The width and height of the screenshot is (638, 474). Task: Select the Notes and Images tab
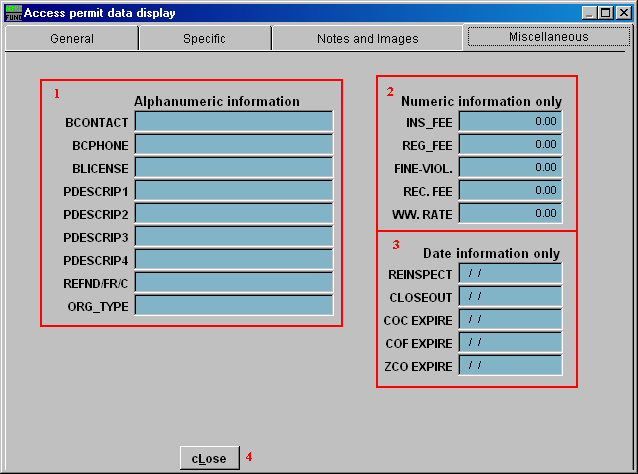pos(367,39)
